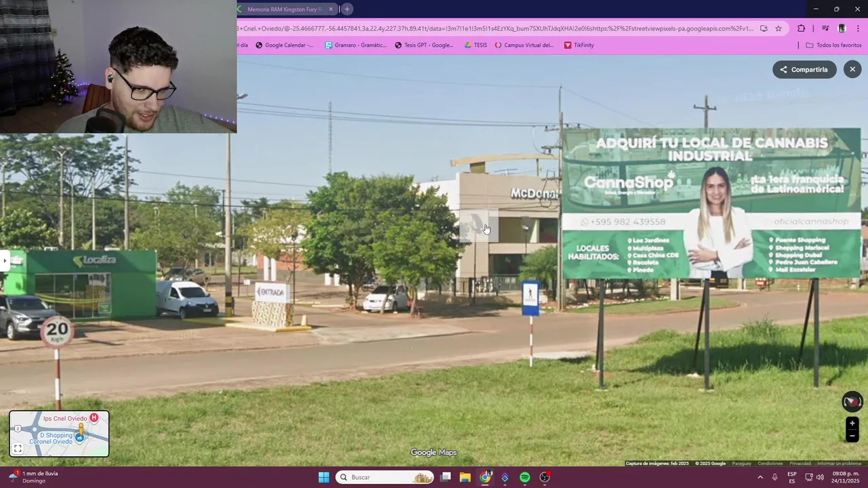
Task: Click the minimap thumbnail
Action: click(59, 434)
